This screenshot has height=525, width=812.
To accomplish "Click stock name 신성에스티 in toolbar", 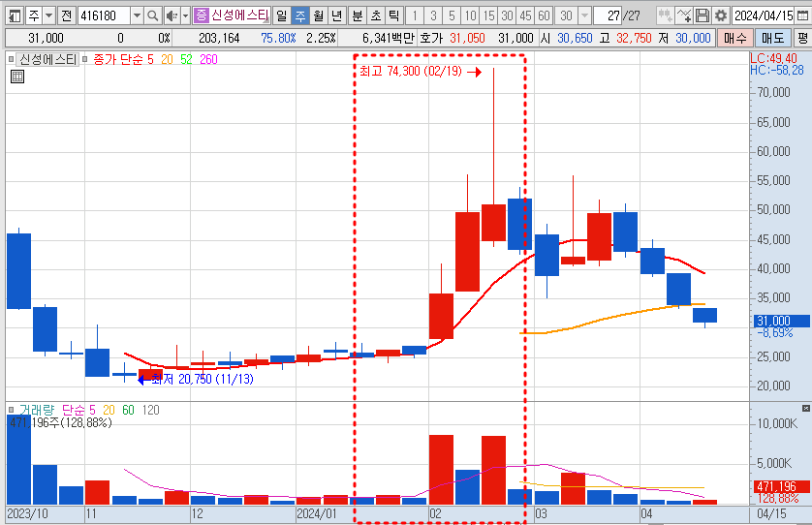I will (x=239, y=15).
